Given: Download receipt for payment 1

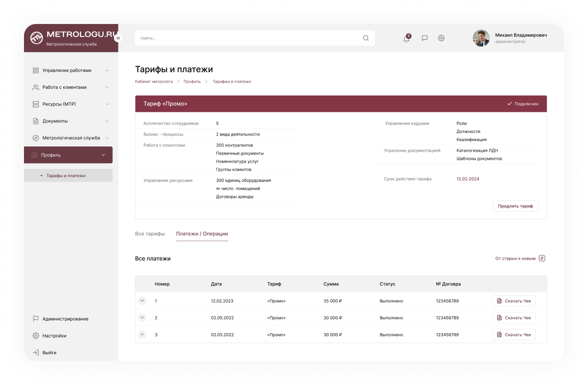Looking at the screenshot, I should (514, 301).
